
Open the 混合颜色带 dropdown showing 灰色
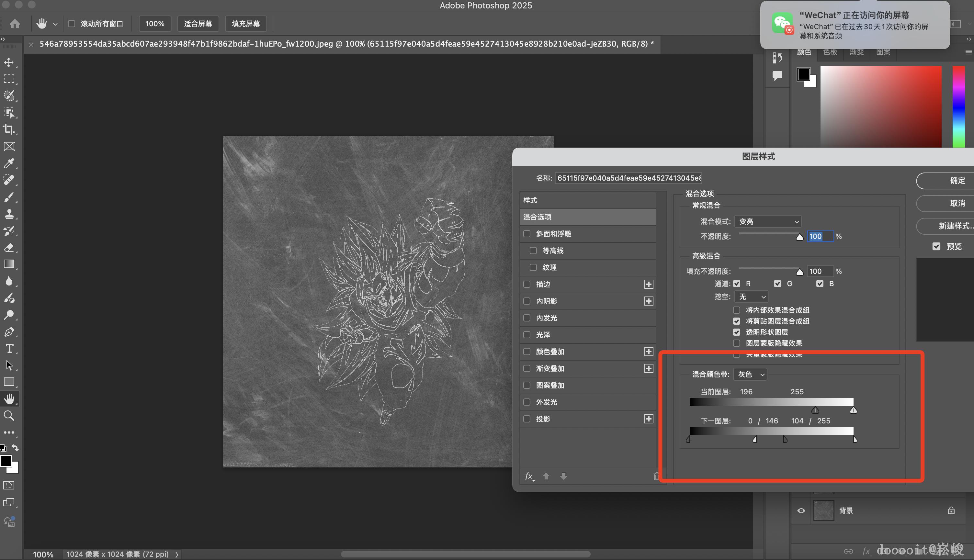pos(750,374)
